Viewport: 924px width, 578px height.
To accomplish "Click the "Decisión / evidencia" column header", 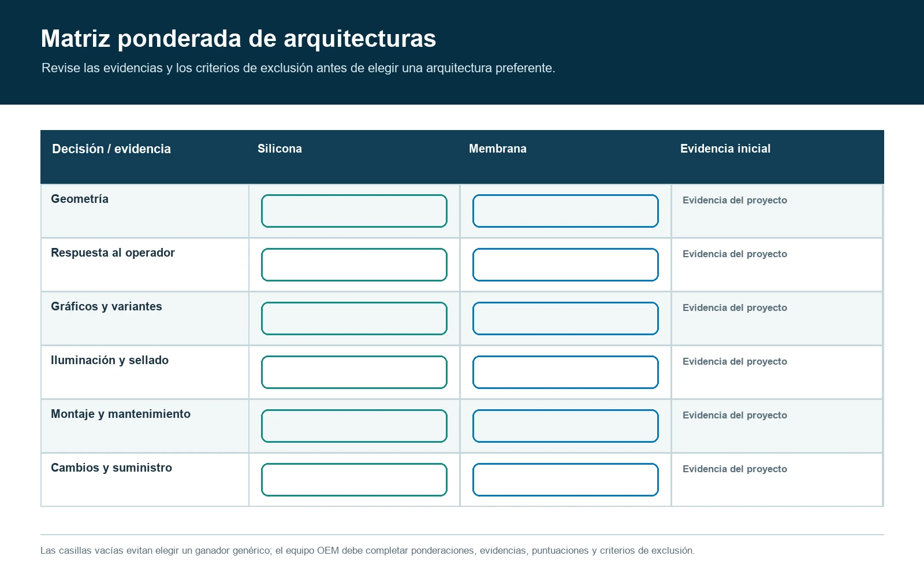I will point(111,149).
